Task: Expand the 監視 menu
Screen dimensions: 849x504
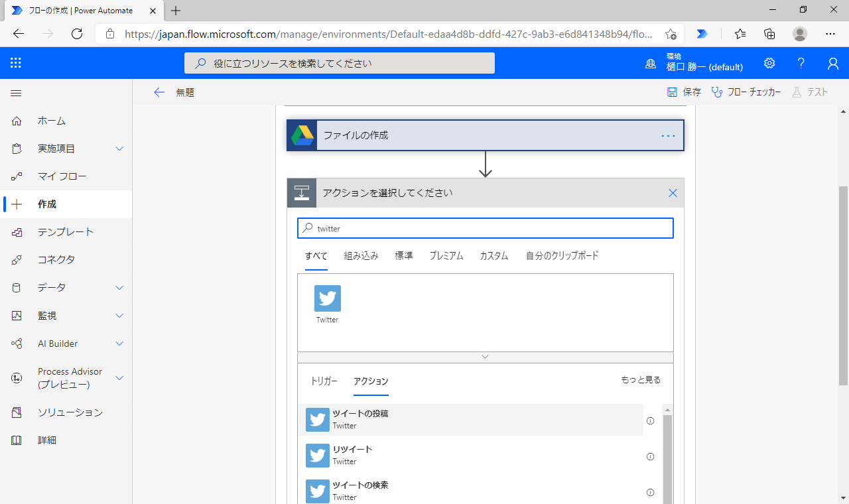Action: 119,316
